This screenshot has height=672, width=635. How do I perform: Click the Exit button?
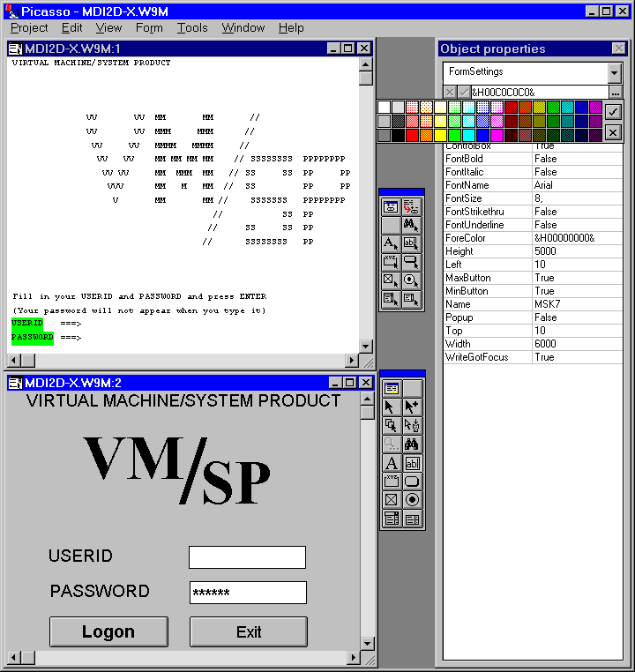249,631
